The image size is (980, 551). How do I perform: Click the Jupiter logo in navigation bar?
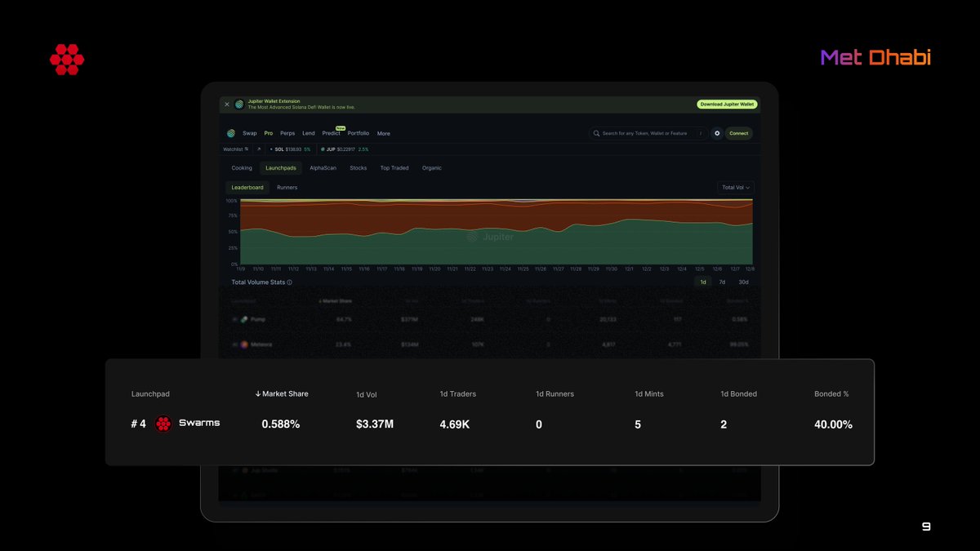pos(231,133)
